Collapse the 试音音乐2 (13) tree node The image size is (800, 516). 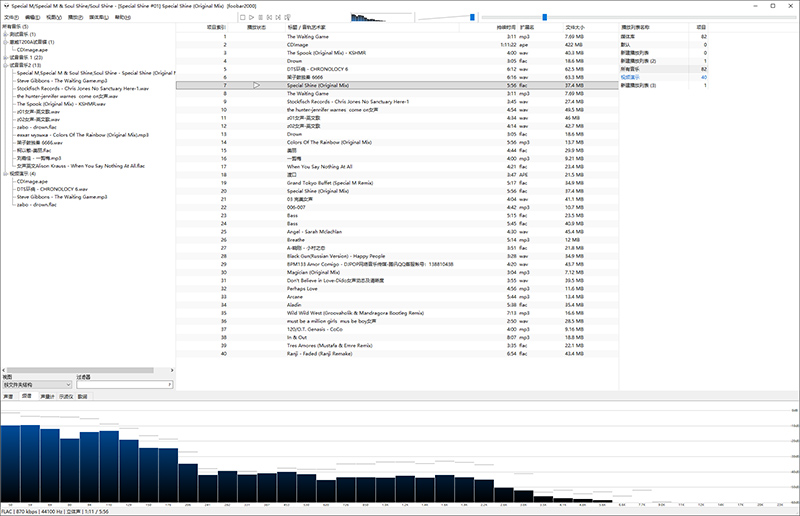[6, 65]
